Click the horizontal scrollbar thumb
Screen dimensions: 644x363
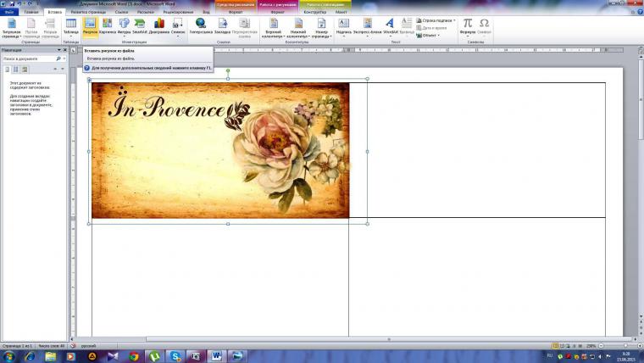click(x=389, y=339)
